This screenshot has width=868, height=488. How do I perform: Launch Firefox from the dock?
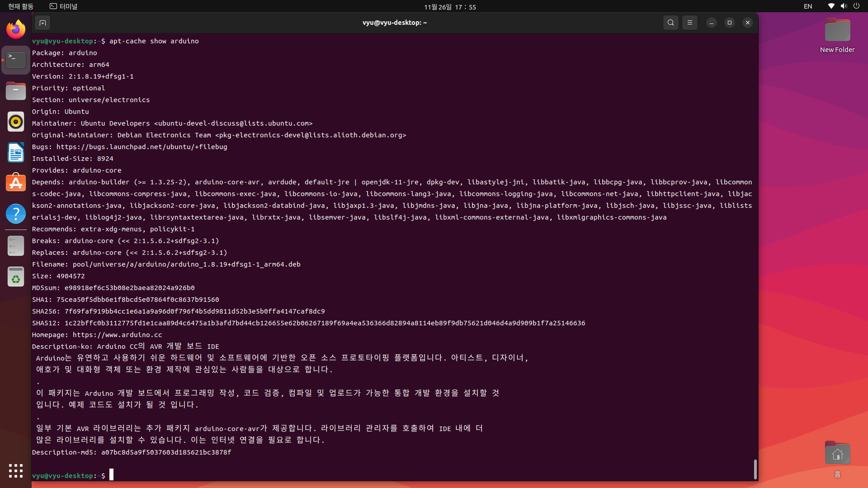(x=16, y=29)
